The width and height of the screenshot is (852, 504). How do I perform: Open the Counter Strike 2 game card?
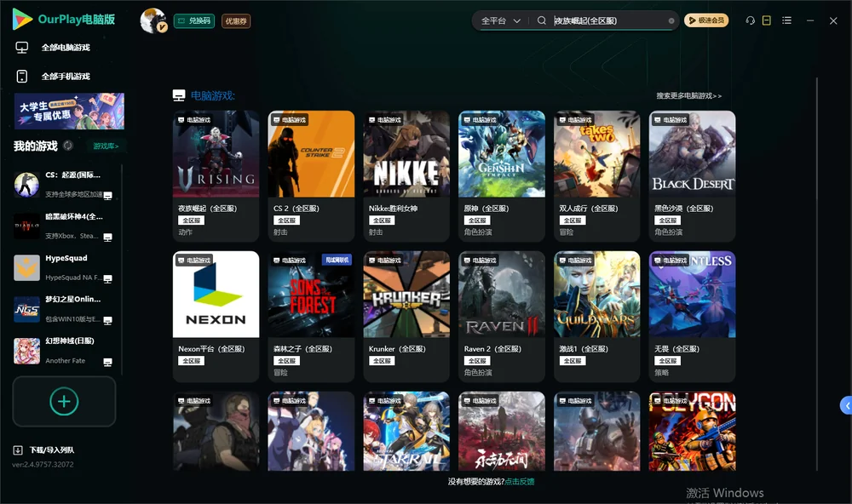tap(311, 176)
